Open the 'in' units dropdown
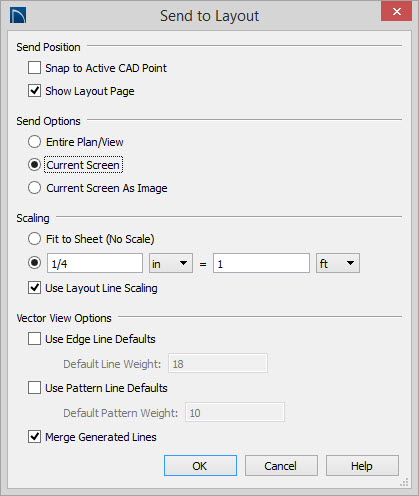This screenshot has width=419, height=496. point(171,263)
